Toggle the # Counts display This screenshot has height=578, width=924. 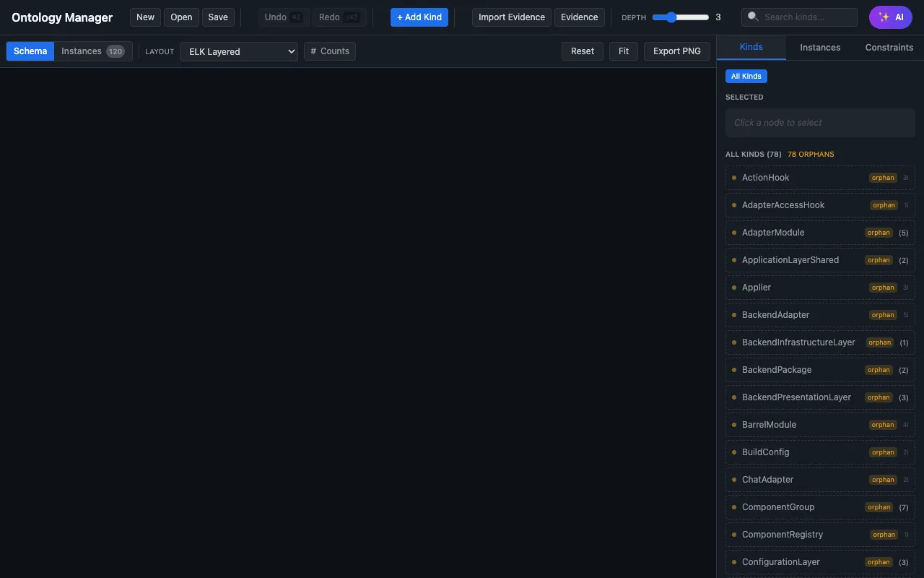(x=329, y=51)
